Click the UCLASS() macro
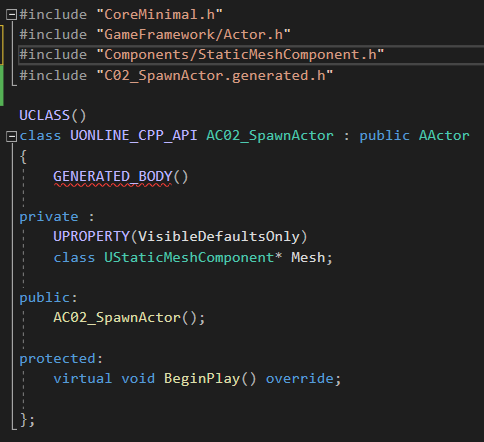Image resolution: width=484 pixels, height=442 pixels. [53, 116]
